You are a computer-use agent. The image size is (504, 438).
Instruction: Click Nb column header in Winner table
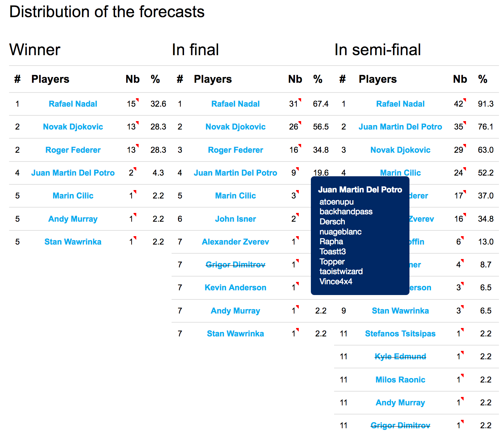tap(133, 79)
